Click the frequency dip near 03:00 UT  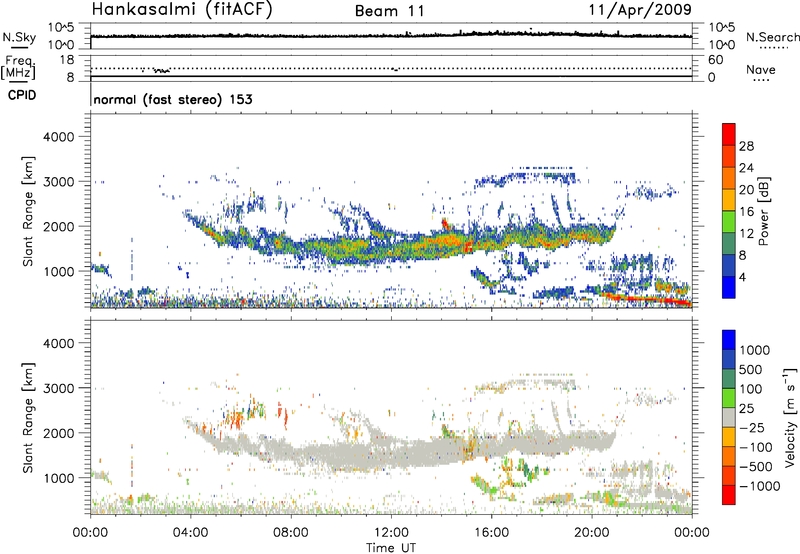(x=162, y=70)
